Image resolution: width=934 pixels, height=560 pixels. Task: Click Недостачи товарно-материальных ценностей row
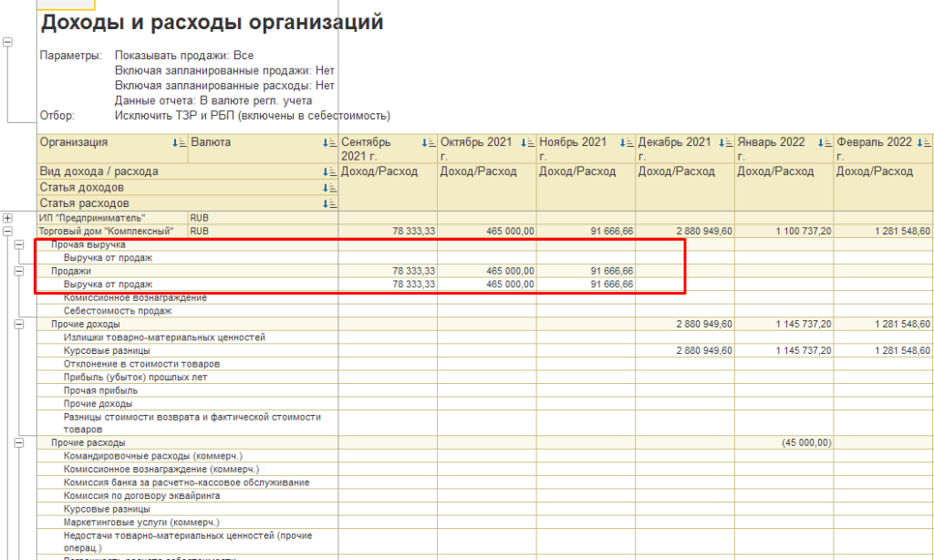coord(188,542)
